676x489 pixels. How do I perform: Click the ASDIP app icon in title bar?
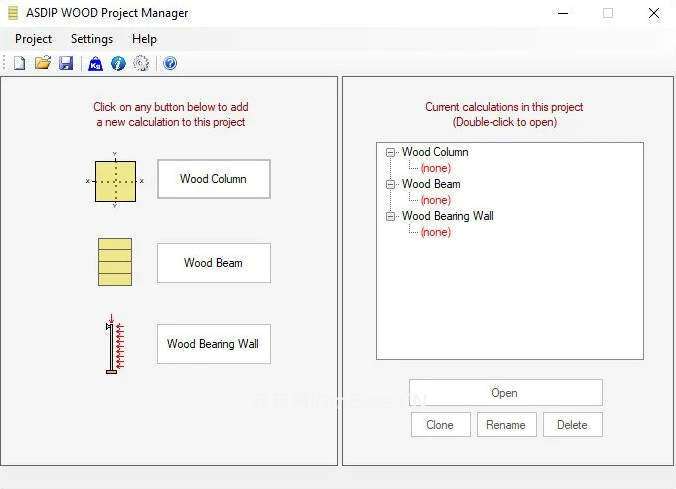pos(13,13)
